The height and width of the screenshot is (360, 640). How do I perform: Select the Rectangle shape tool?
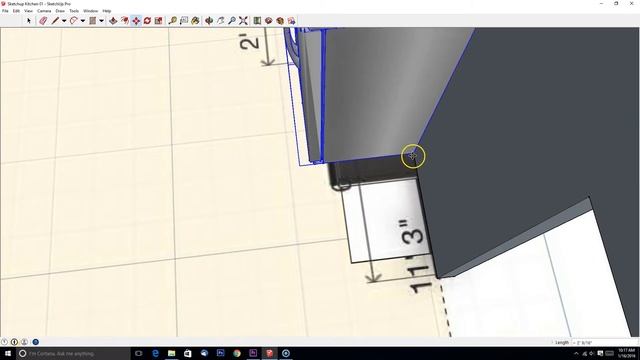pos(93,20)
